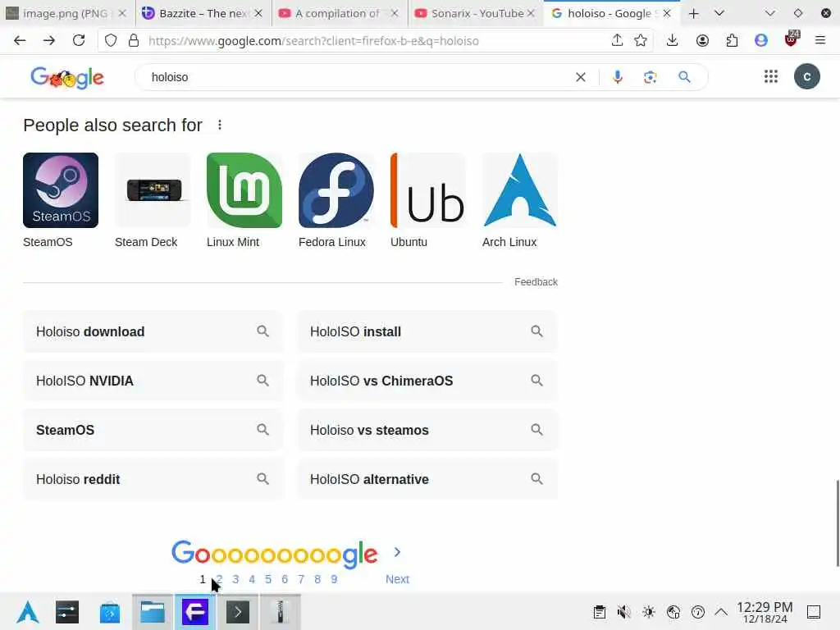The image size is (840, 630).
Task: Open Ubuntu thumbnail card
Action: coord(428,200)
